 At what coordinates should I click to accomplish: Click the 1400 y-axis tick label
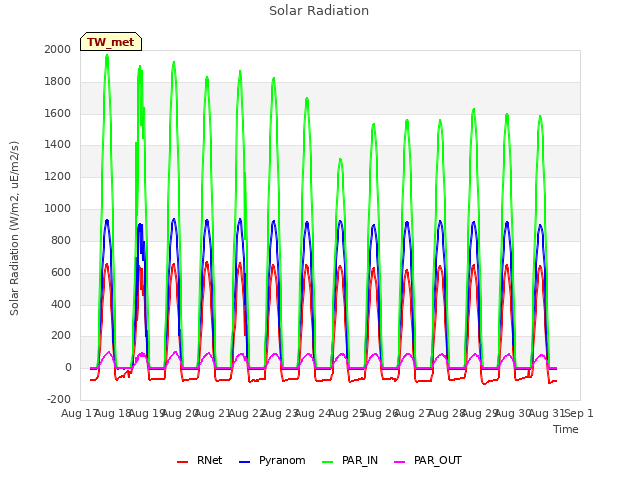click(58, 144)
